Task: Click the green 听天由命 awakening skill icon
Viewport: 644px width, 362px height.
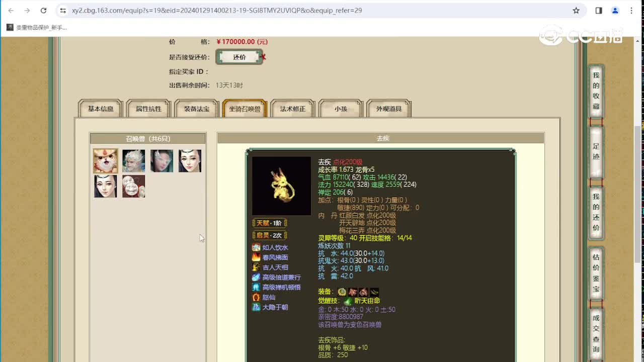Action: (x=348, y=301)
